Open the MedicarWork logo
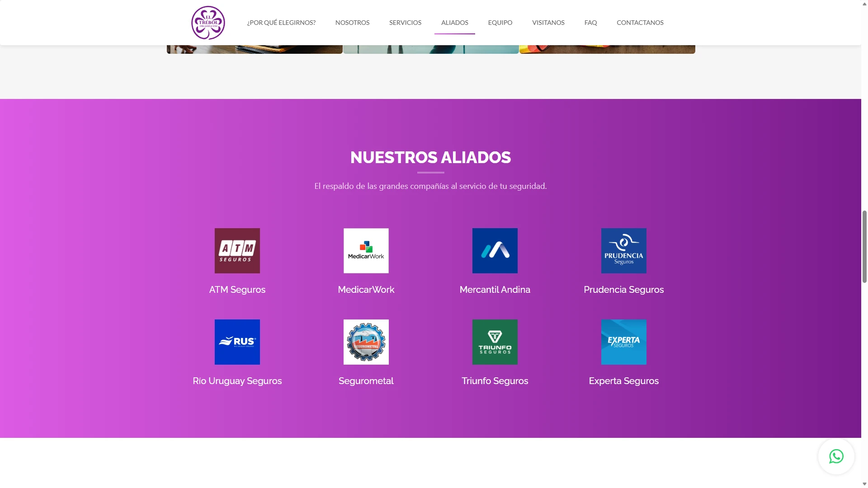 point(366,251)
